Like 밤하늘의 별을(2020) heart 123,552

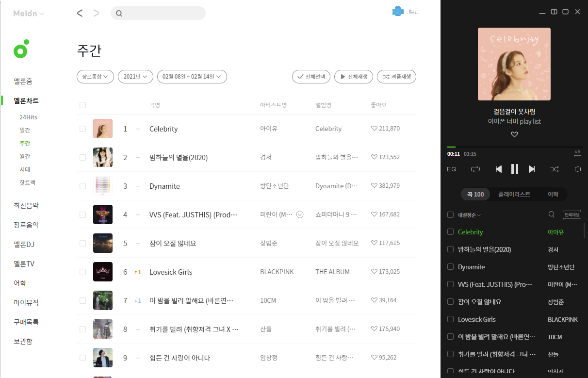pos(374,157)
